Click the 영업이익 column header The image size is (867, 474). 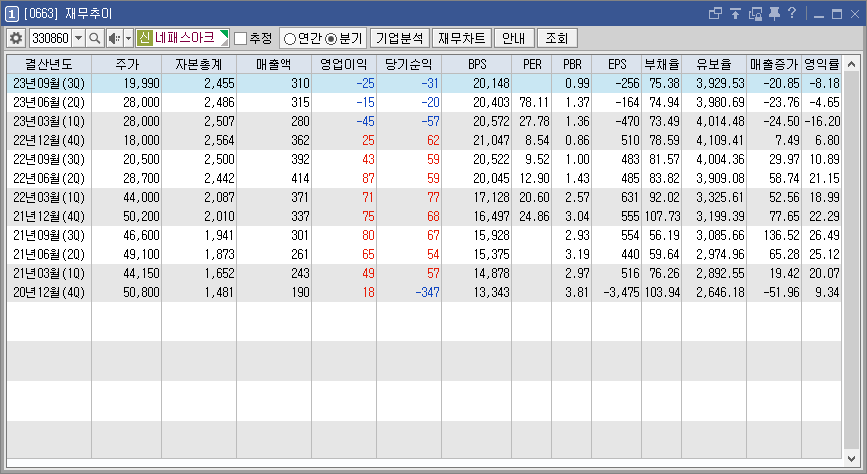click(x=344, y=64)
